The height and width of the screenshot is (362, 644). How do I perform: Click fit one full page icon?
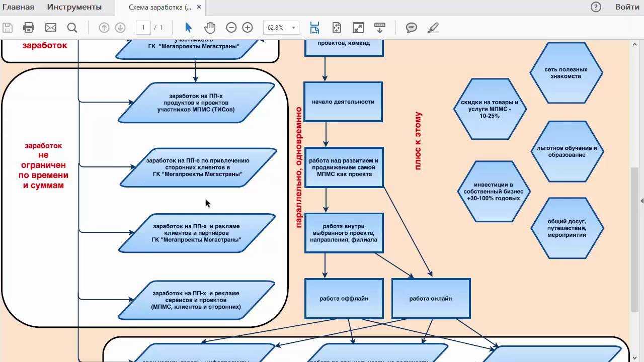[x=337, y=28]
